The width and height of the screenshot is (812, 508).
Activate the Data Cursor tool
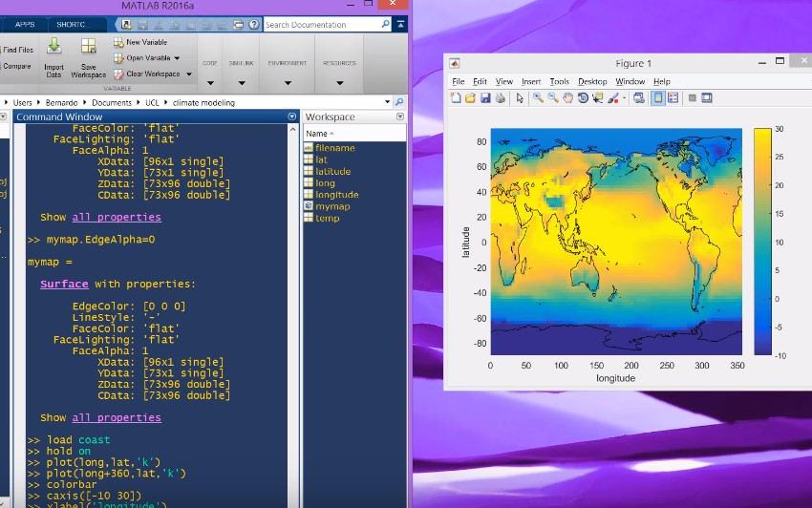[598, 97]
